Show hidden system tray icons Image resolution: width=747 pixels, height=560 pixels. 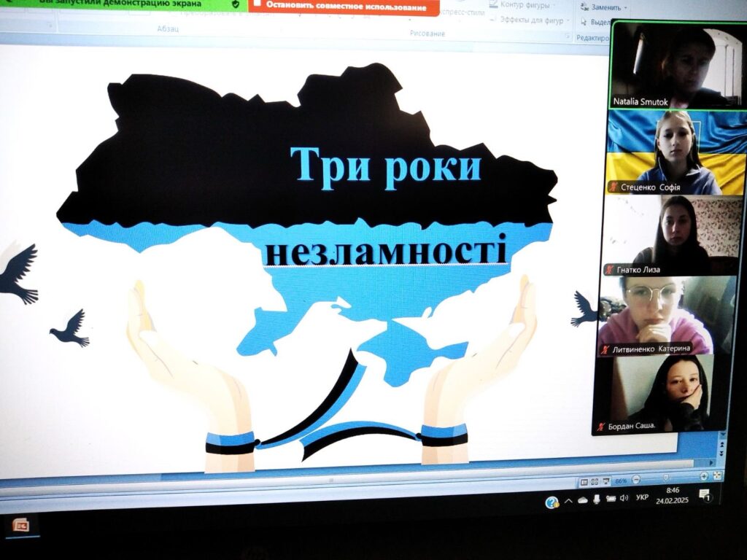click(568, 500)
